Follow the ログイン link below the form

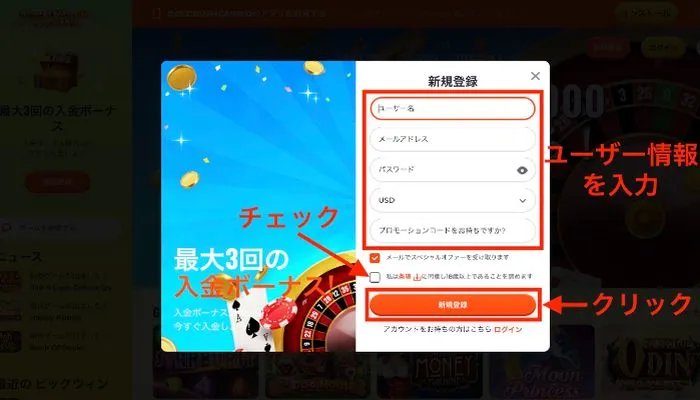coord(508,329)
